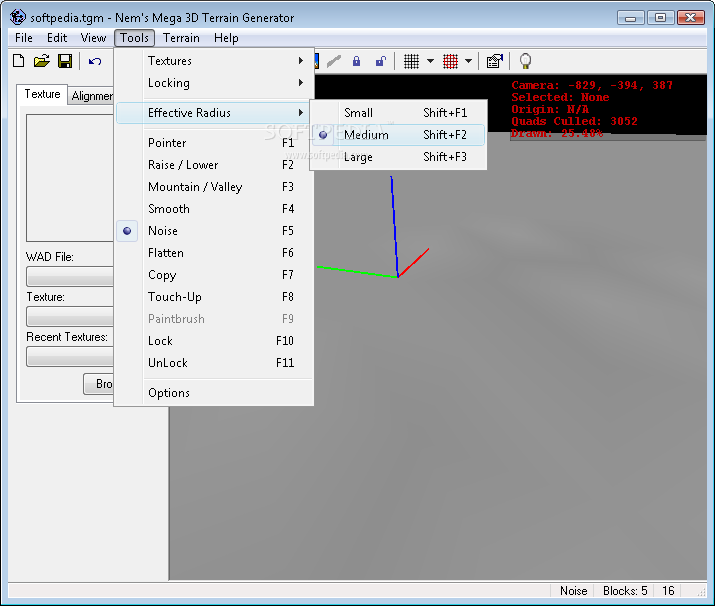
Task: Switch to the Alignment tab
Action: coord(92,96)
